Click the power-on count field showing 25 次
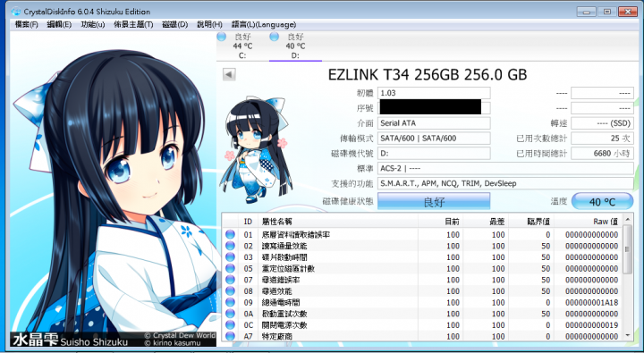Image resolution: width=644 pixels, height=353 pixels. pyautogui.click(x=602, y=139)
